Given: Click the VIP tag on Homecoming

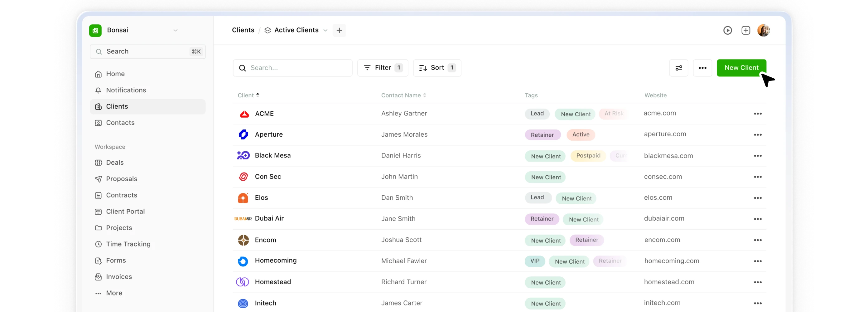Looking at the screenshot, I should click(535, 261).
